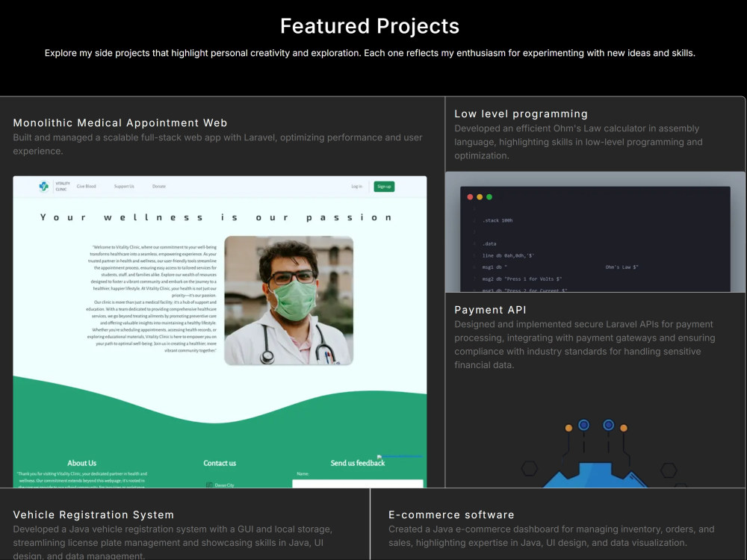747x560 pixels.
Task: Click the green dot in code window
Action: click(x=489, y=196)
